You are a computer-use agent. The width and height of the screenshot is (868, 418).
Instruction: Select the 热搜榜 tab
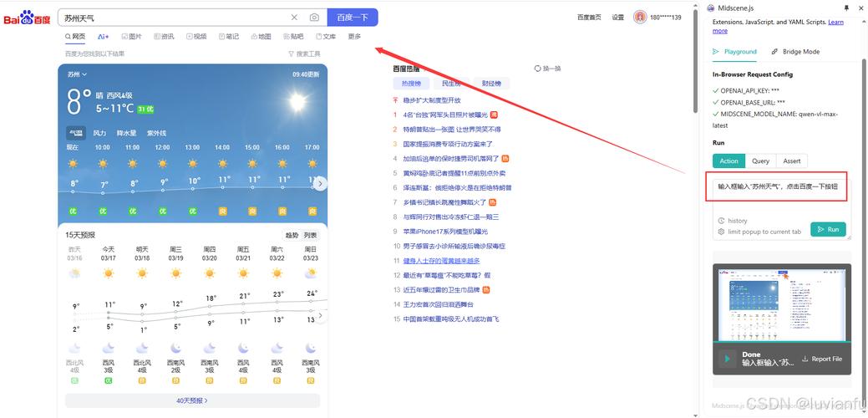(411, 84)
